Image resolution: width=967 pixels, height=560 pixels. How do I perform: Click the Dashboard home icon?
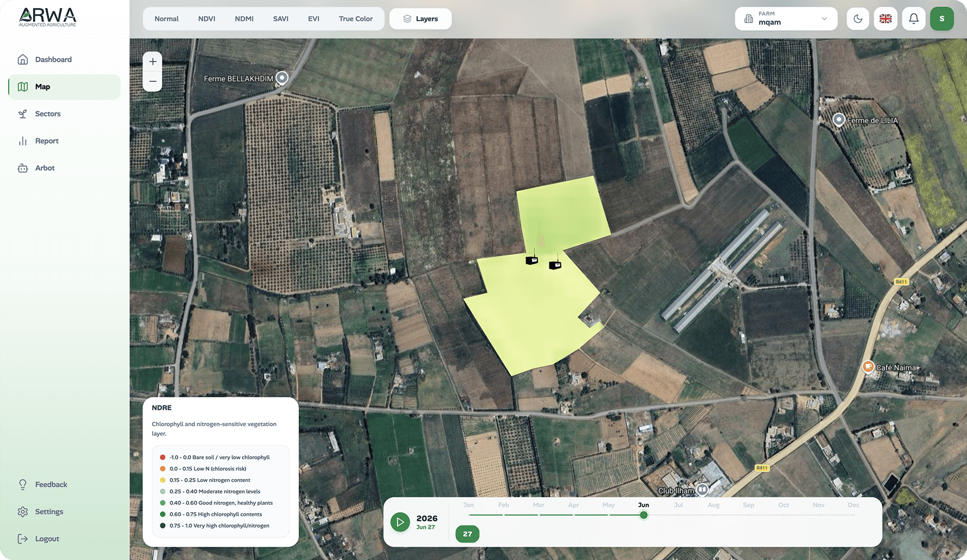23,60
